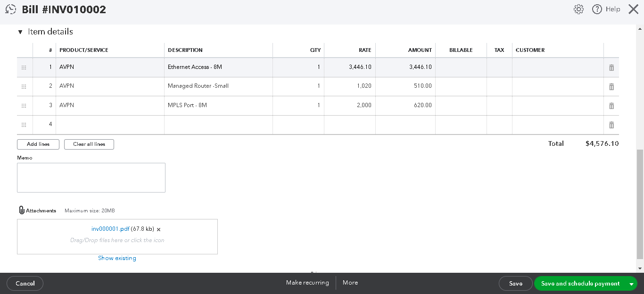Viewport: 644px width, 294px height.
Task: Click the drag handle on line 3
Action: click(24, 106)
